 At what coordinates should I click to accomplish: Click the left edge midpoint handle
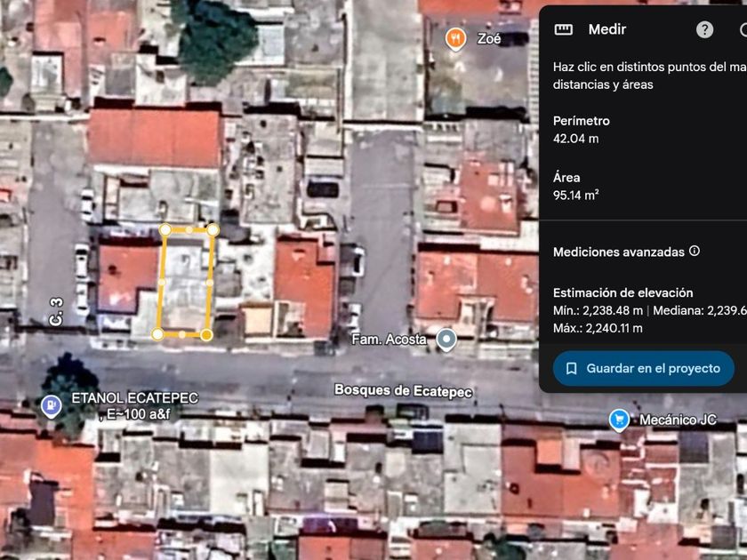click(x=162, y=282)
